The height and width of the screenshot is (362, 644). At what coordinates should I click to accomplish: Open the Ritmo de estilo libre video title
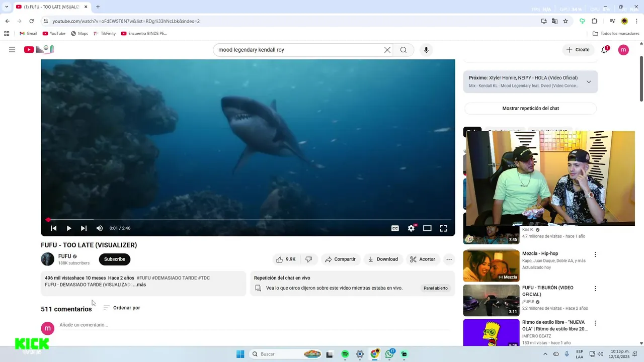coord(555,325)
